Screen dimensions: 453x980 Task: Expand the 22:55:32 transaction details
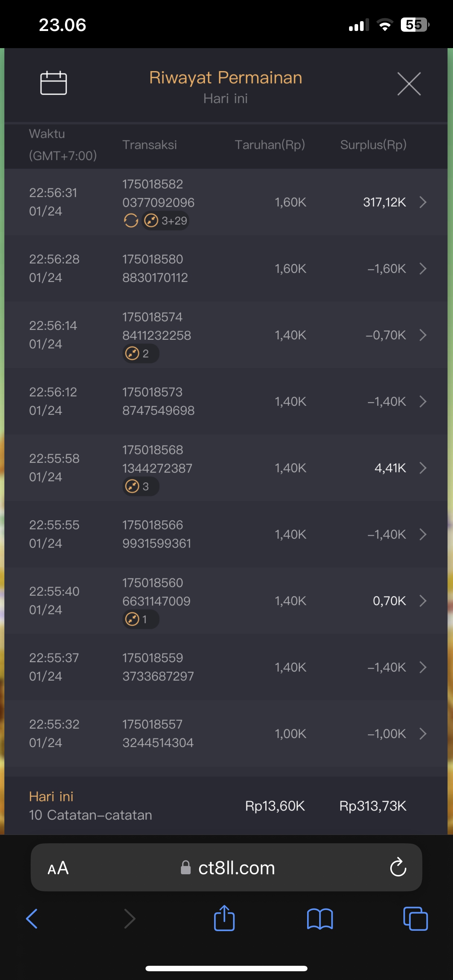point(423,734)
